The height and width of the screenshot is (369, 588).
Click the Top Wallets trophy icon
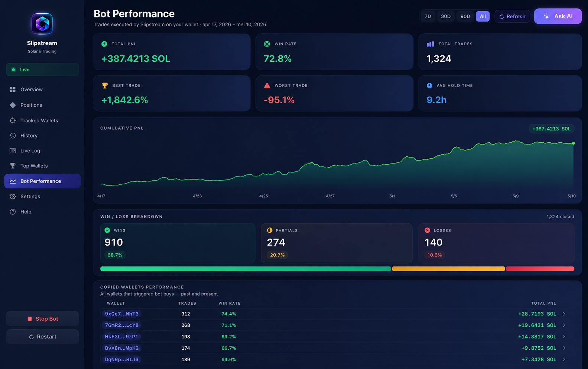tap(13, 166)
